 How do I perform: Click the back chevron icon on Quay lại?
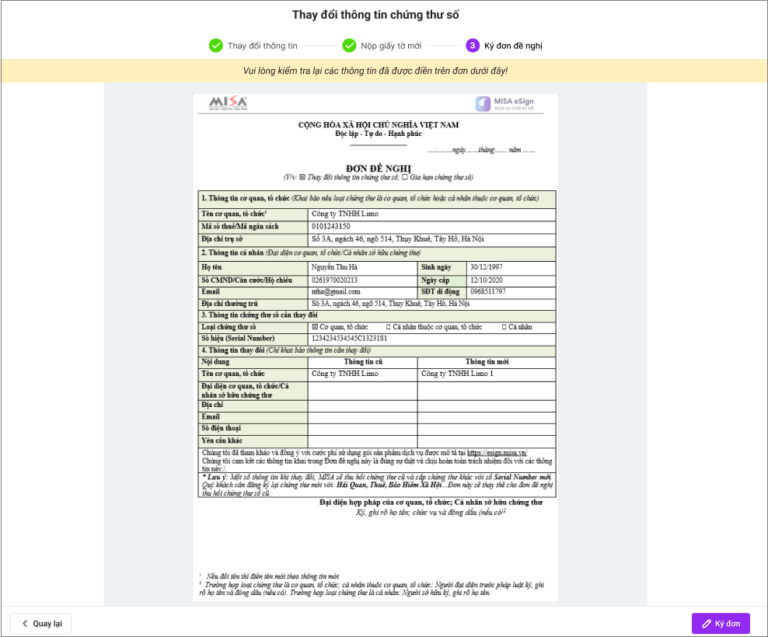pyautogui.click(x=25, y=623)
